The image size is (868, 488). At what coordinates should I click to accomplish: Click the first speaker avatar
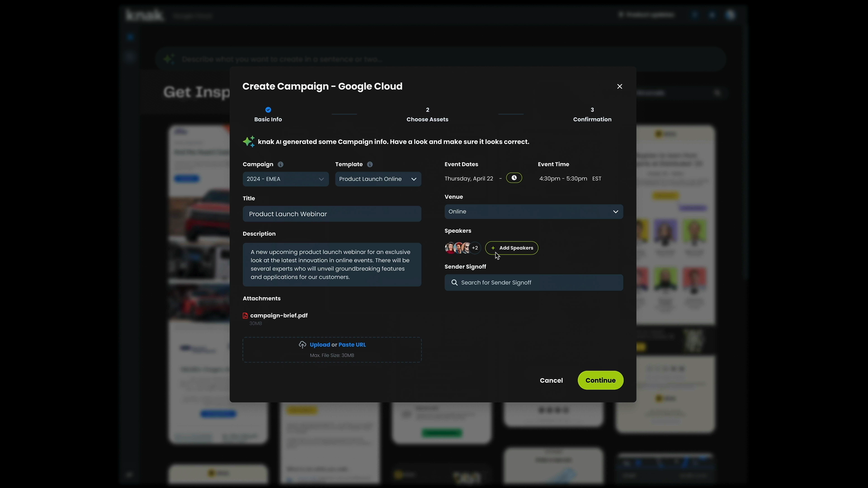[450, 248]
